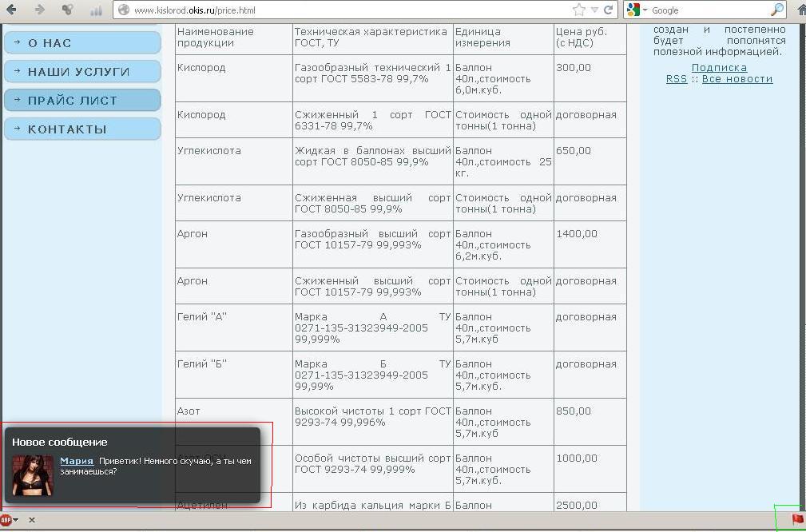The image size is (806, 532).
Task: Click the red flag icon in status bar
Action: coord(797,519)
